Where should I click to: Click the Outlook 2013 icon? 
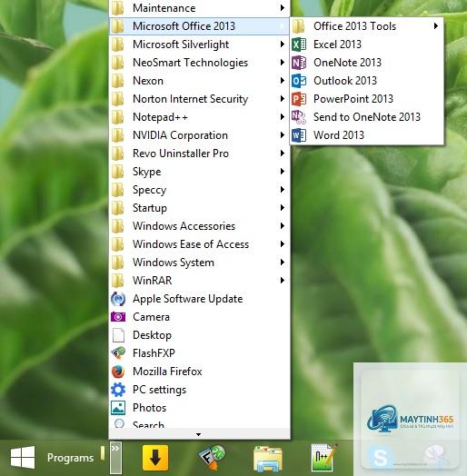pyautogui.click(x=299, y=81)
